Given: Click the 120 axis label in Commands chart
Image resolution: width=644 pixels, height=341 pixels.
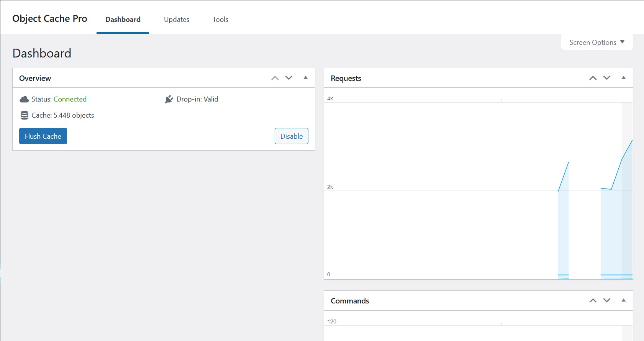Looking at the screenshot, I should click(x=332, y=321).
